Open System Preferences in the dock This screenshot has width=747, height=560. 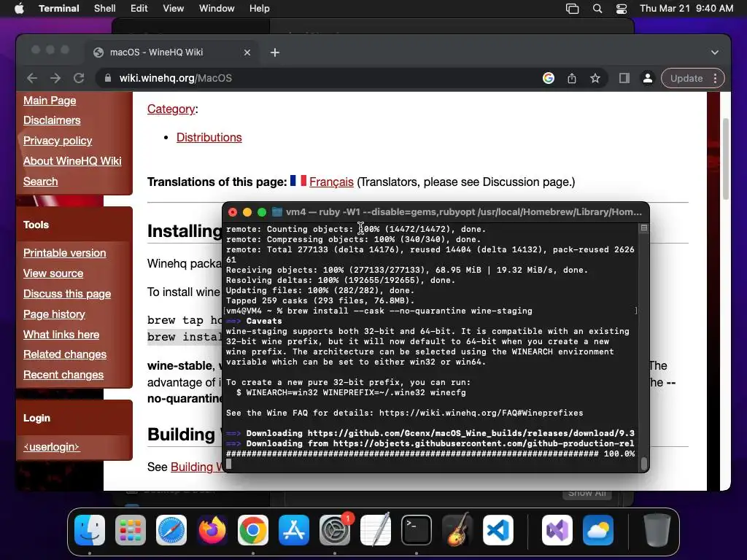click(x=335, y=530)
